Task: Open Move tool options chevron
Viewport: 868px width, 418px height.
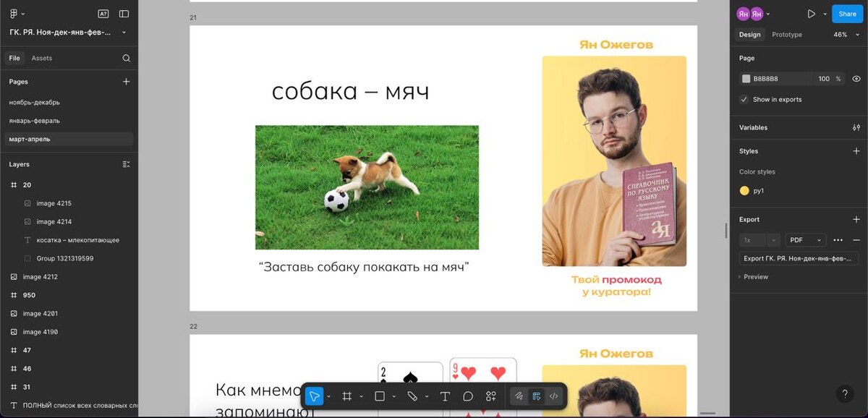Action: 328,396
